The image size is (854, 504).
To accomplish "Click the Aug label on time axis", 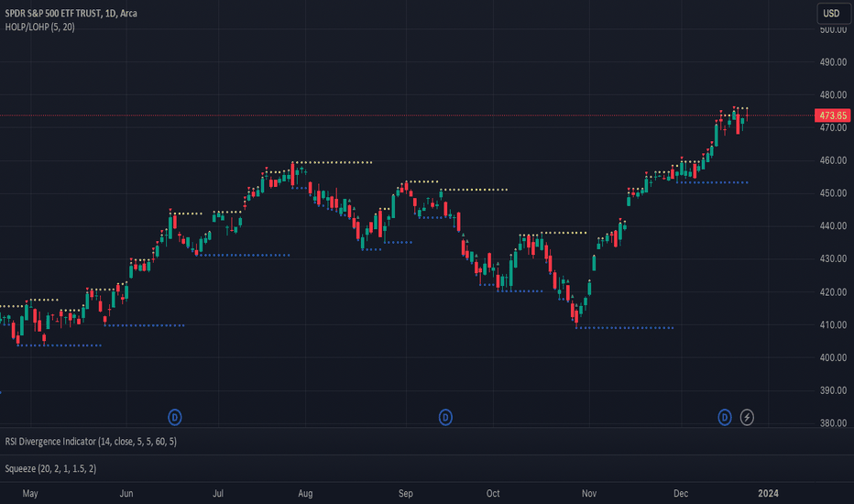I will [x=305, y=494].
